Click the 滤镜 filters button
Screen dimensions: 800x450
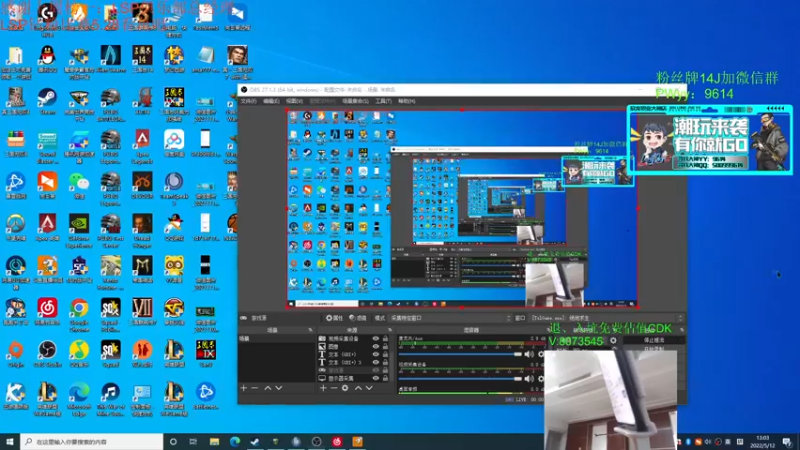coord(358,318)
